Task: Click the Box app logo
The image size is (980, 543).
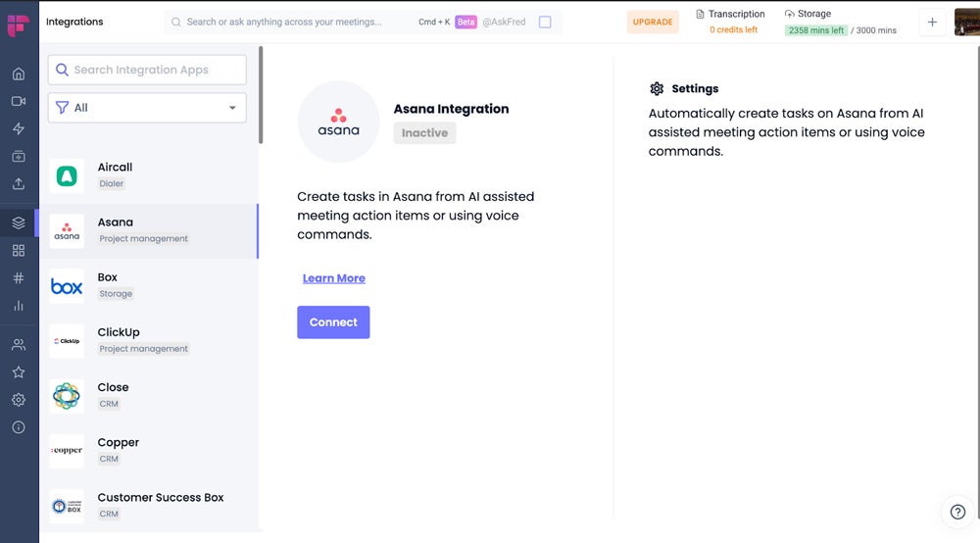Action: [67, 286]
